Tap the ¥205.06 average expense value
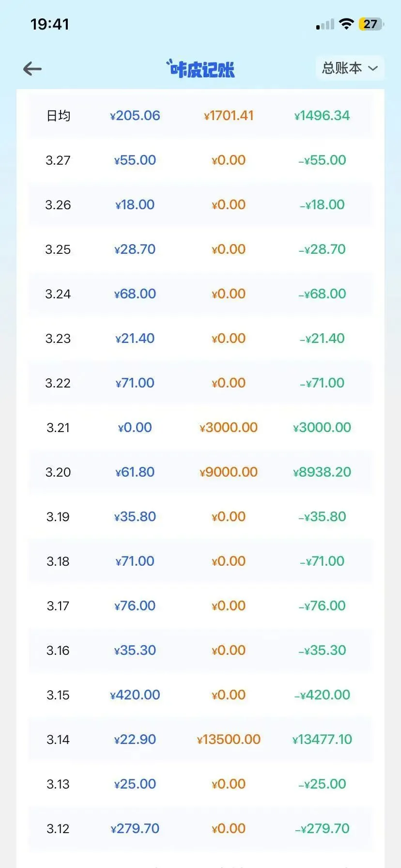Image resolution: width=401 pixels, height=868 pixels. tap(135, 116)
